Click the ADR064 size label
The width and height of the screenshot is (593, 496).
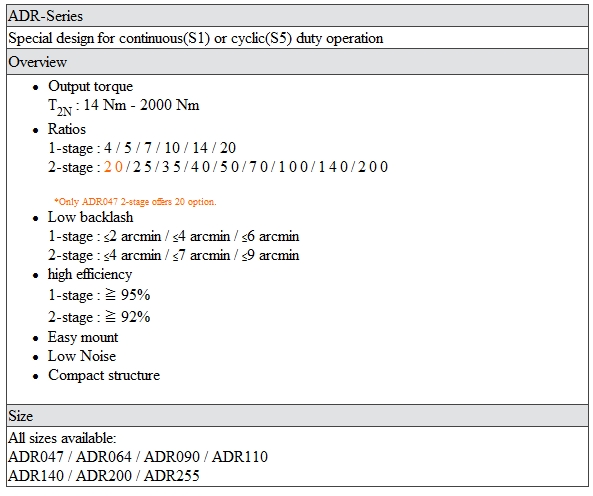[104, 457]
